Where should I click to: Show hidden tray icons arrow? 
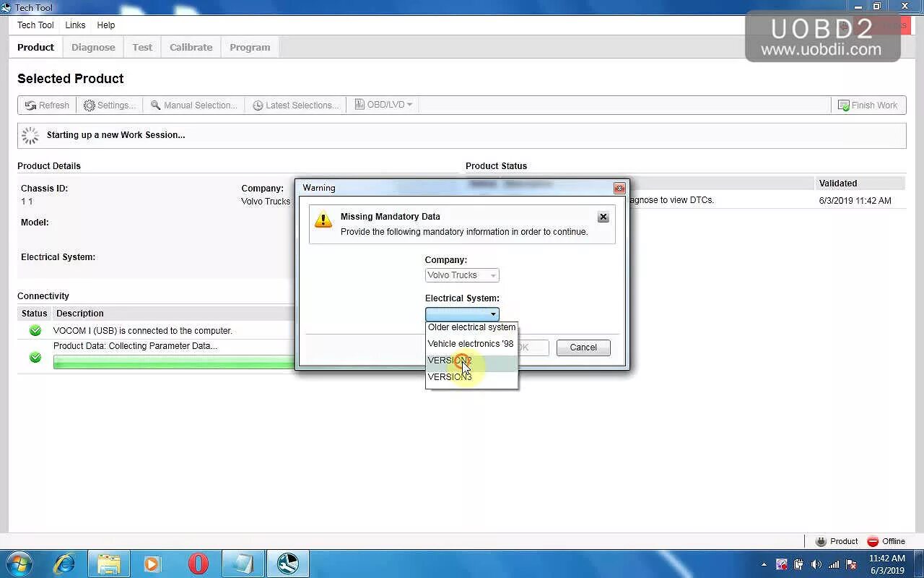(x=764, y=564)
